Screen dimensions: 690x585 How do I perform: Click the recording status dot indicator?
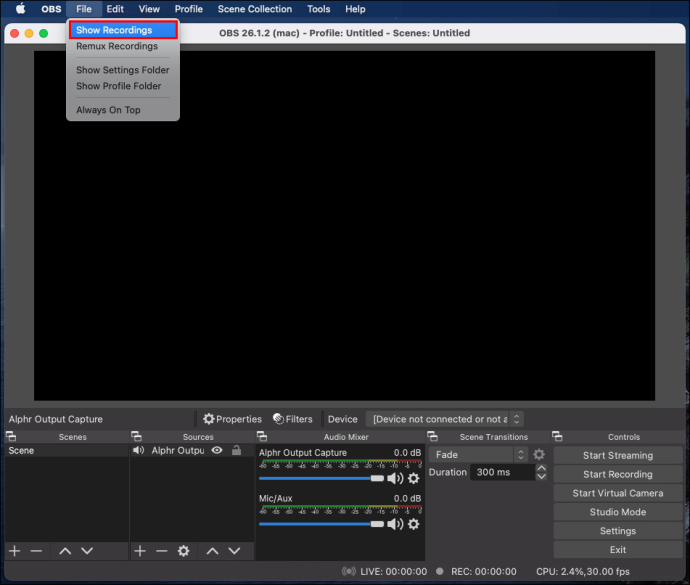pos(439,571)
